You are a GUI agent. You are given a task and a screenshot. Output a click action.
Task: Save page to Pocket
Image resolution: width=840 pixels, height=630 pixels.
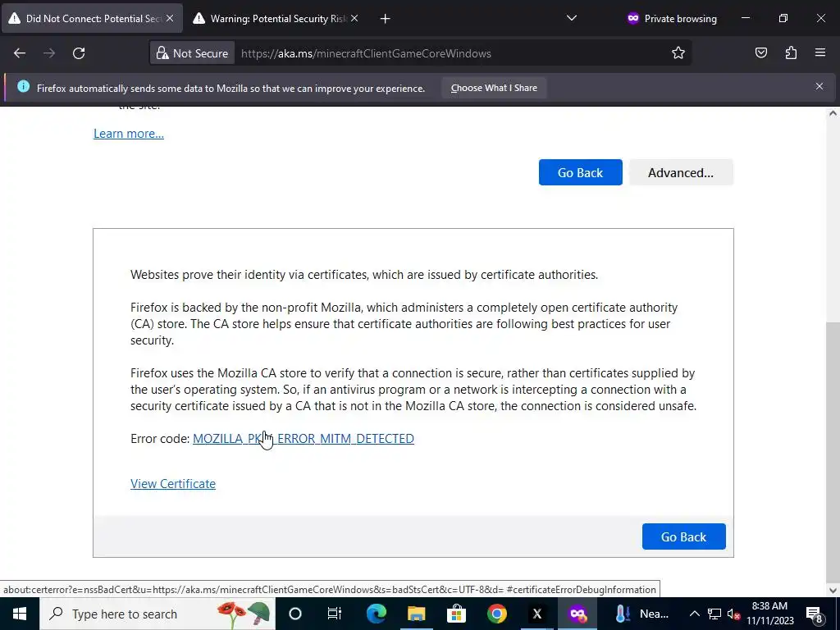pyautogui.click(x=761, y=52)
